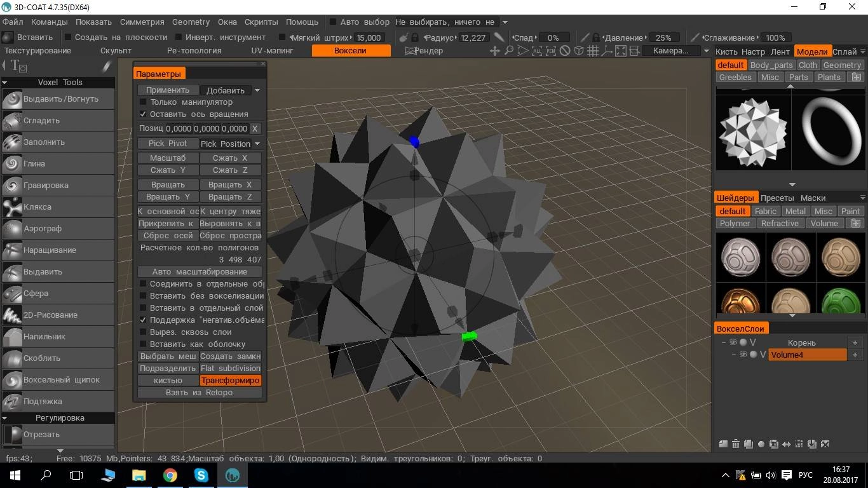Click the add shader folder plus icon
The height and width of the screenshot is (488, 868).
click(x=857, y=223)
